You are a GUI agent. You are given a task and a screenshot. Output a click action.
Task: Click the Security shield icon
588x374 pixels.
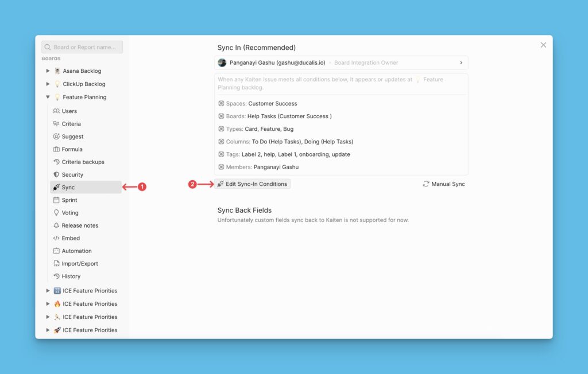56,174
